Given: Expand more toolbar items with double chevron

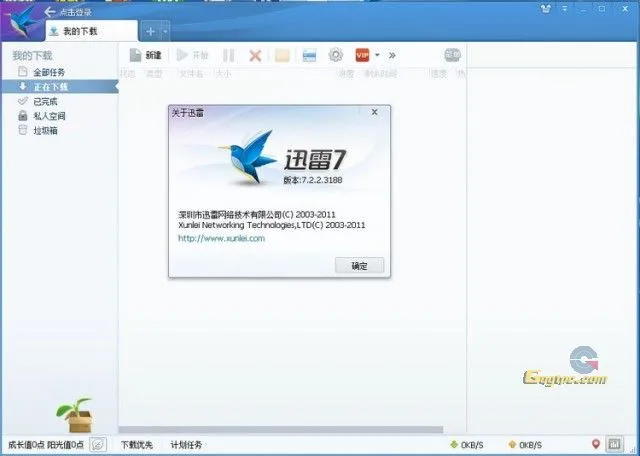Looking at the screenshot, I should point(392,55).
